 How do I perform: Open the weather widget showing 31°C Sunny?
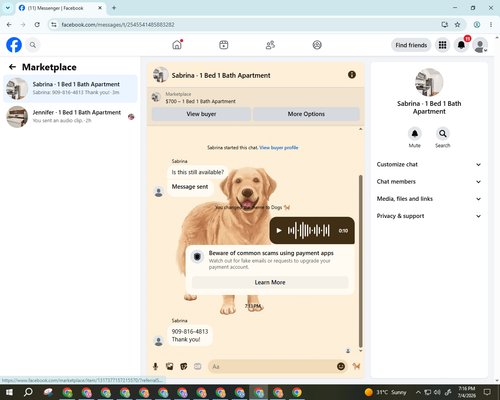pos(386,392)
